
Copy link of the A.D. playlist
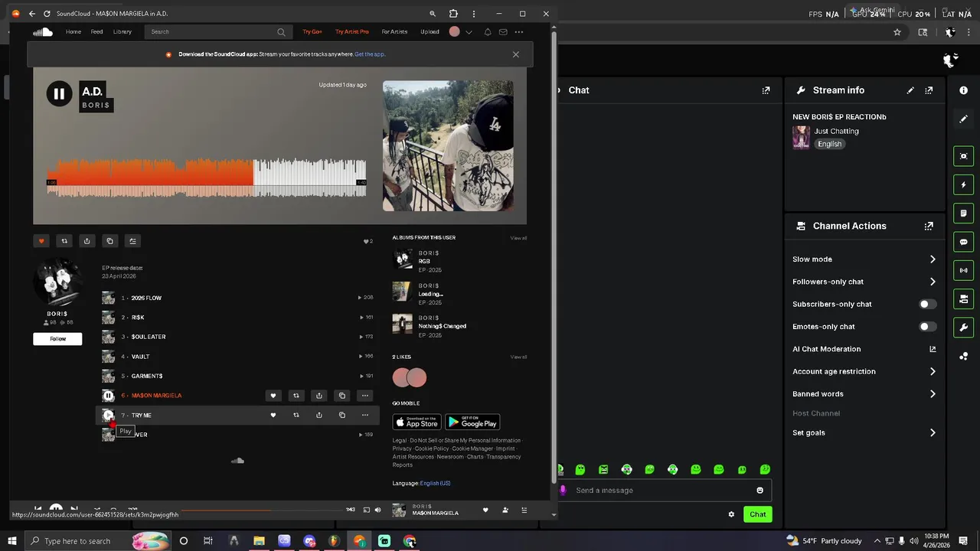109,241
